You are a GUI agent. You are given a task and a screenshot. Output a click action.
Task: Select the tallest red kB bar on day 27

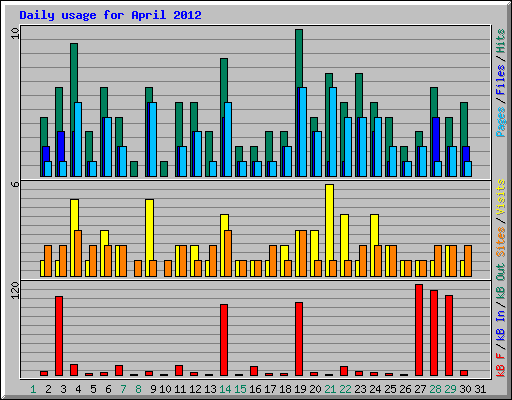(x=419, y=330)
